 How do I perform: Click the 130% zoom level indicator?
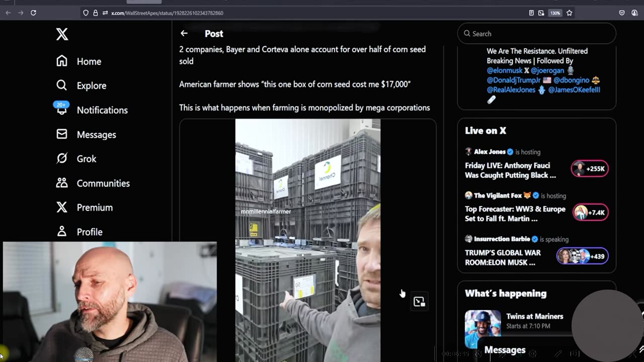(x=555, y=13)
